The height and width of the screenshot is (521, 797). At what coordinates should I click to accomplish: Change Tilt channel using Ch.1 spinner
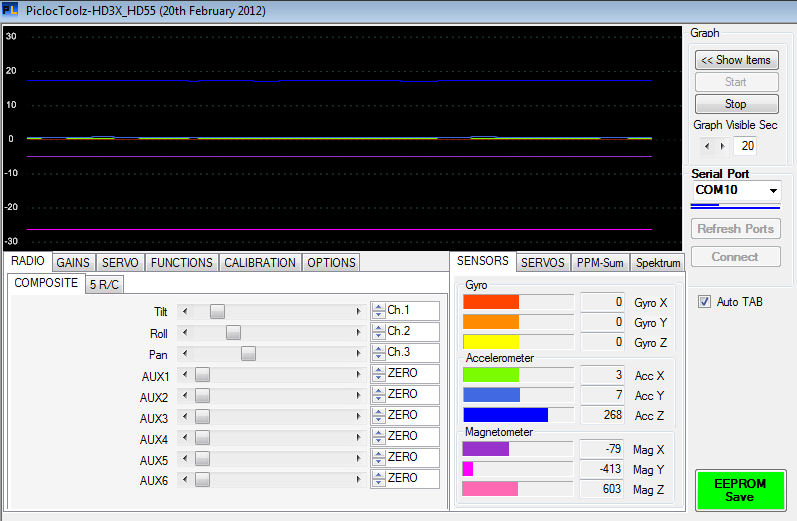click(378, 311)
